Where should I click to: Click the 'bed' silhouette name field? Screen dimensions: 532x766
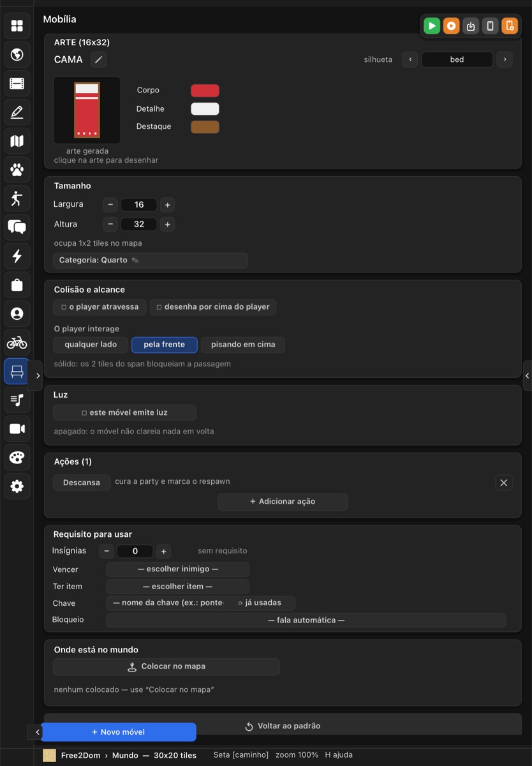click(457, 59)
